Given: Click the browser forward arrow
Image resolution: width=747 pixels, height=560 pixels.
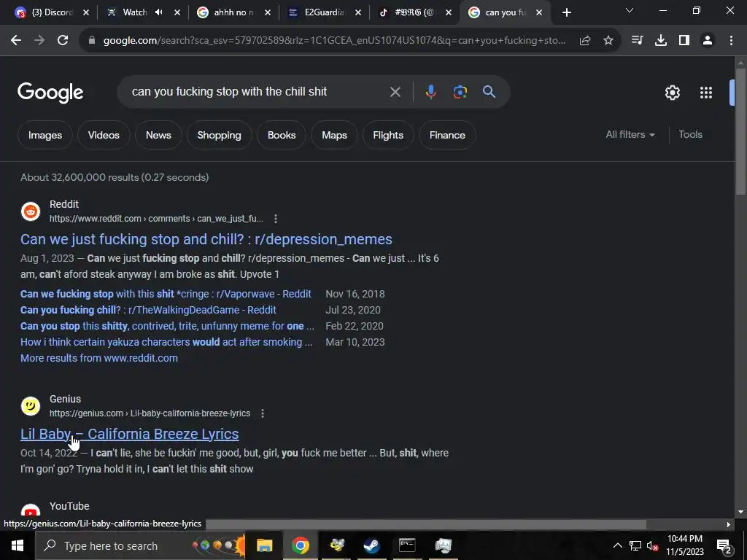Looking at the screenshot, I should (x=39, y=41).
